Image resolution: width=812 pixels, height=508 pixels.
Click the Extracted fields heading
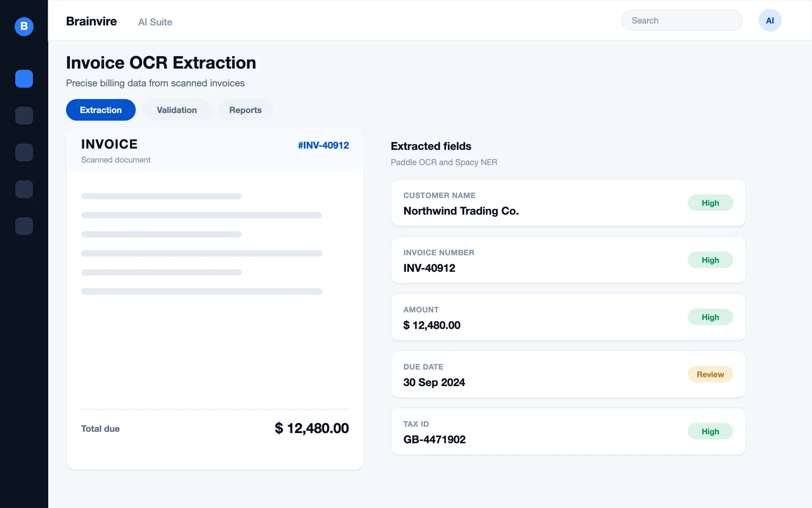coord(431,146)
